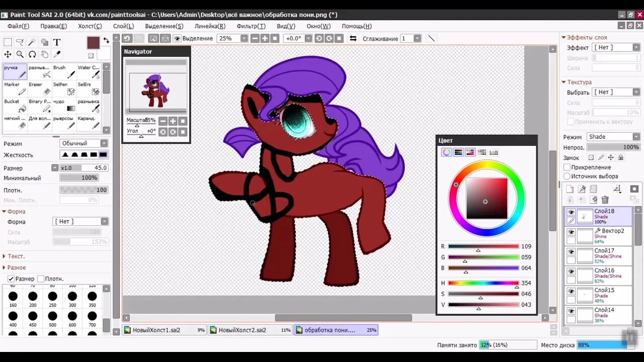Viewport: 644px width, 362px height.
Task: Click the clear layer eraser icon
Action: pos(594,200)
